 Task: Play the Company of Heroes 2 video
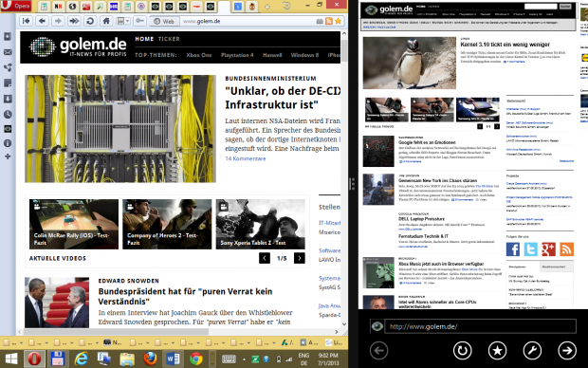click(x=167, y=224)
